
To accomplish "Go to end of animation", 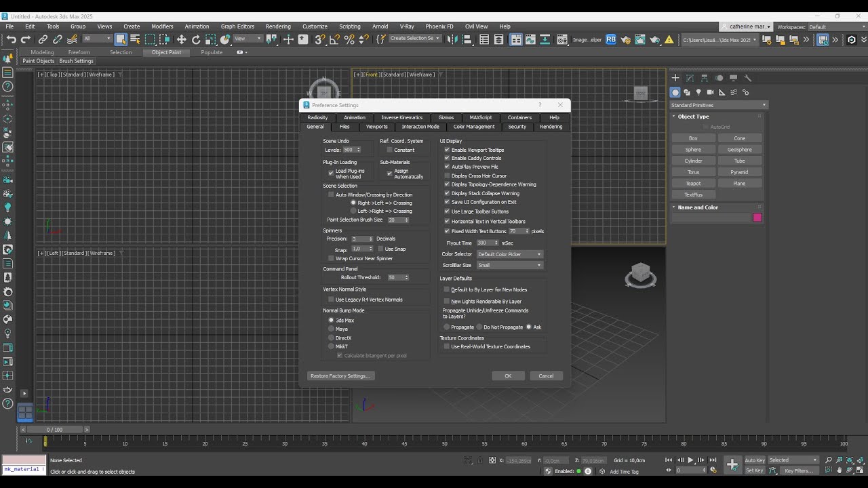I will pos(713,460).
